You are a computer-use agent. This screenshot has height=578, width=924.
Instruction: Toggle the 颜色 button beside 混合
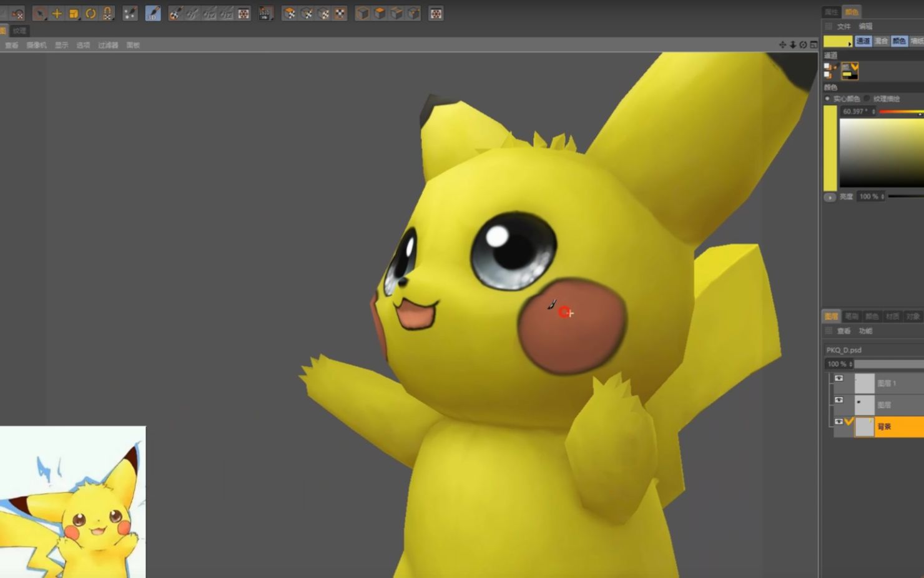(x=899, y=41)
